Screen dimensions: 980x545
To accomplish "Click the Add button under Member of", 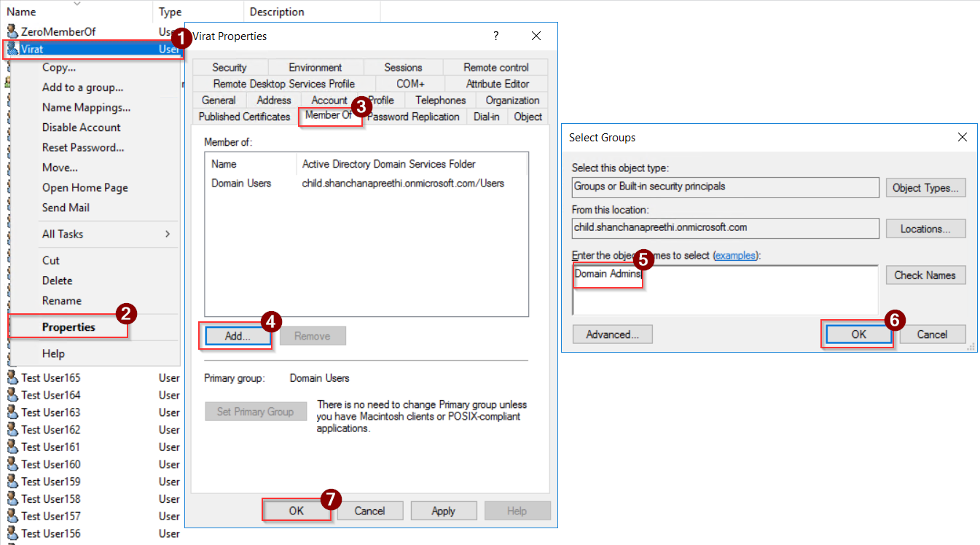I will click(235, 336).
